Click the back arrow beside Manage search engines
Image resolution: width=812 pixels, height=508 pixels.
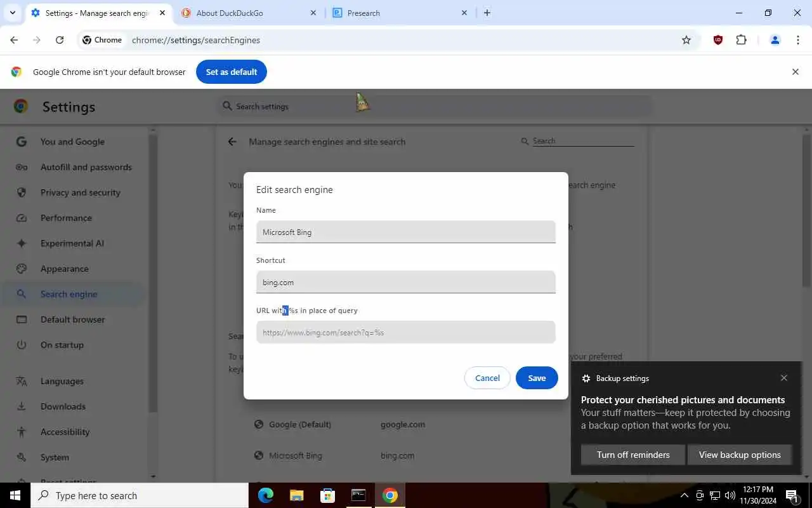(232, 142)
